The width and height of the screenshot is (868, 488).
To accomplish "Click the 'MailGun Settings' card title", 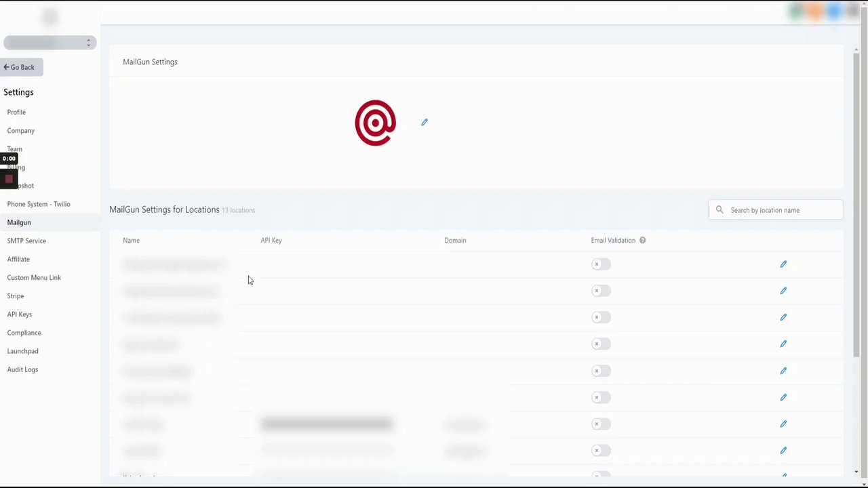I will point(150,62).
